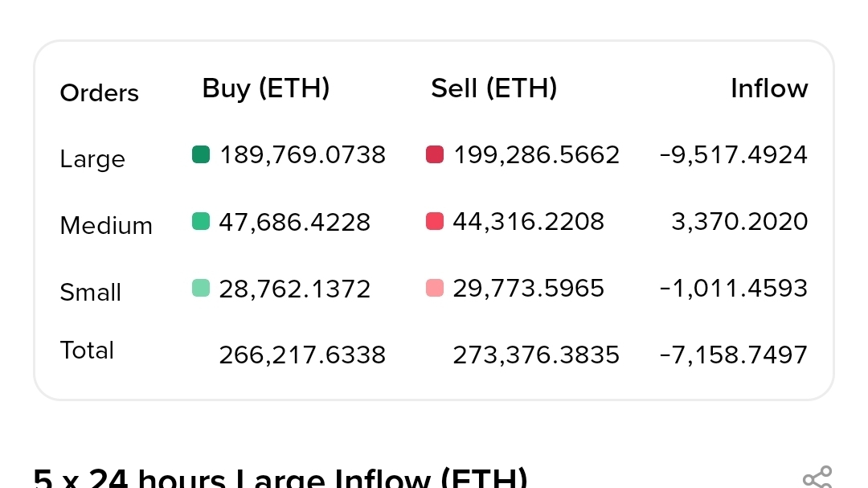This screenshot has width=868, height=488.
Task: Select the Medium orders row label
Action: (106, 226)
